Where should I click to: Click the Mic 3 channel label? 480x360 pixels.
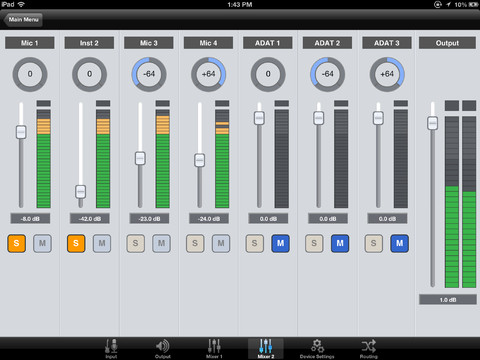click(x=149, y=43)
